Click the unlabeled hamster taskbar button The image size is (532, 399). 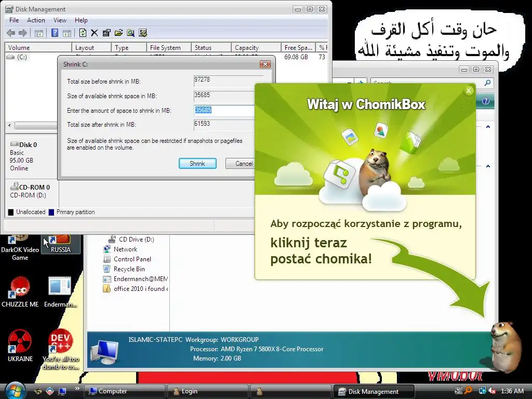pyautogui.click(x=291, y=391)
